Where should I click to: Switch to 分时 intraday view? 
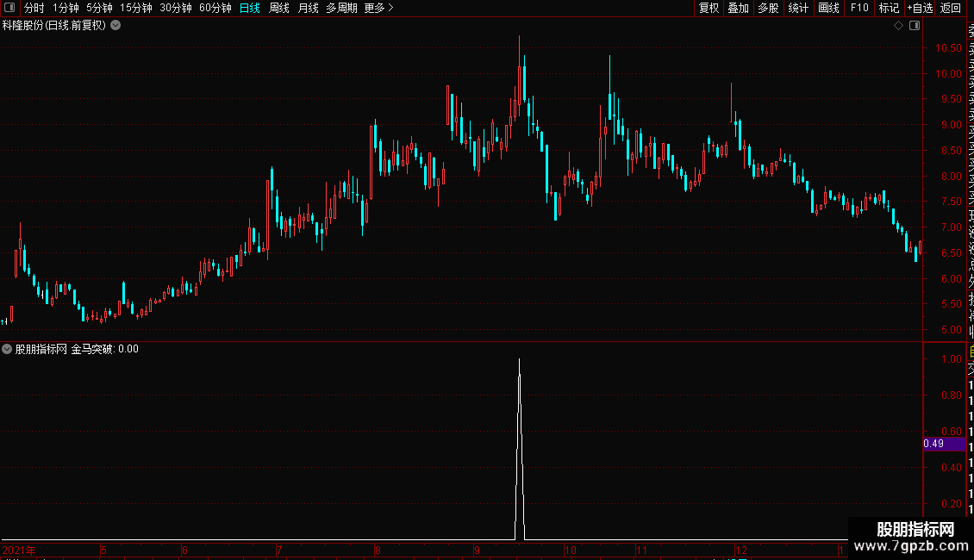34,8
